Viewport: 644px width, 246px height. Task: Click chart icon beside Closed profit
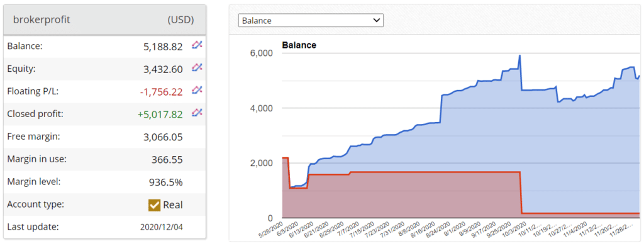197,113
